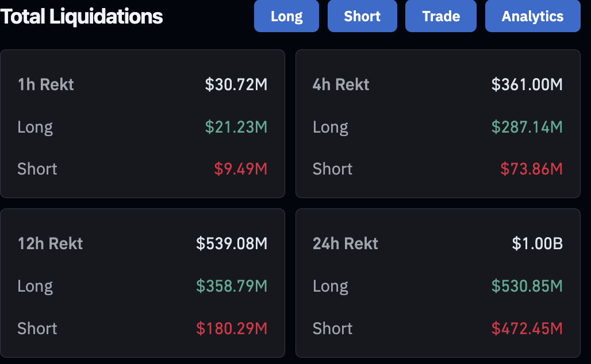Click the 12h Rekt total $539.08M
Viewport: 591px width, 364px height.
coord(232,243)
